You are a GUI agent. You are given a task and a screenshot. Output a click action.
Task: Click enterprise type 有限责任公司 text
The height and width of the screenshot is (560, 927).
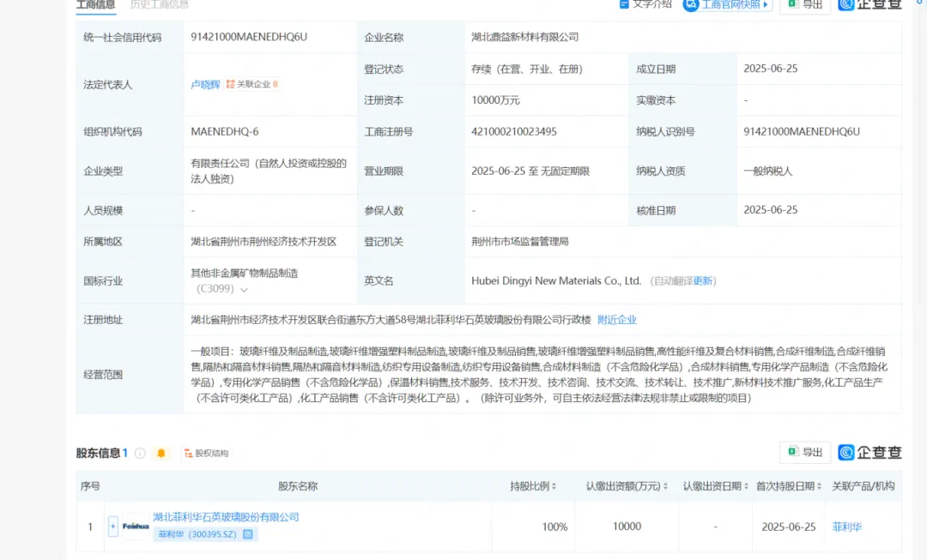tap(269, 171)
